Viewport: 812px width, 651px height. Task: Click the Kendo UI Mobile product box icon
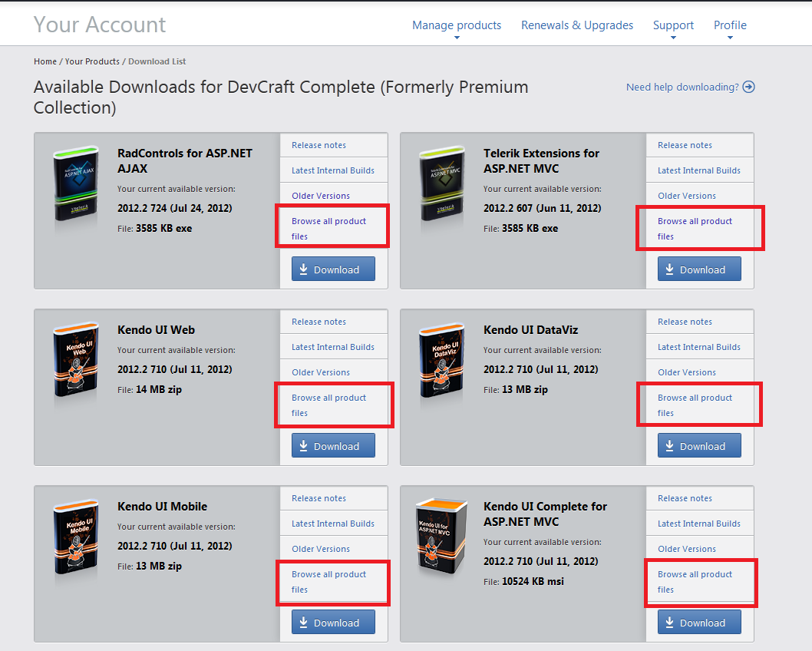(x=76, y=538)
